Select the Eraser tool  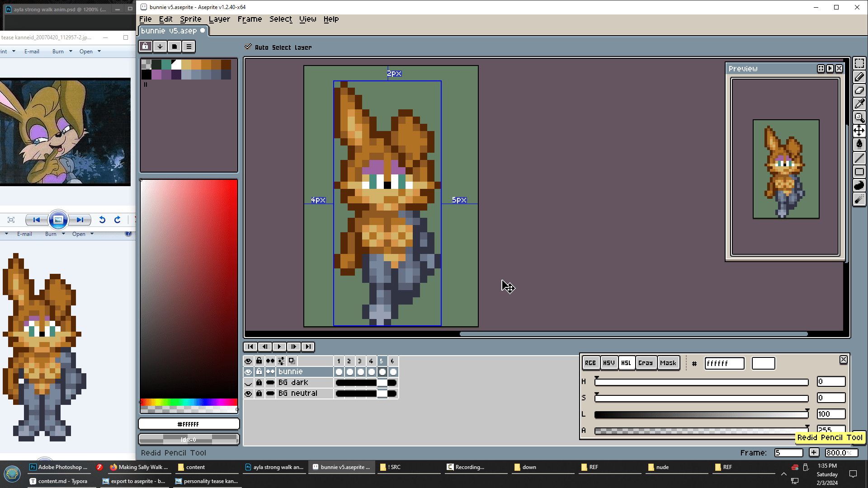[x=859, y=90]
